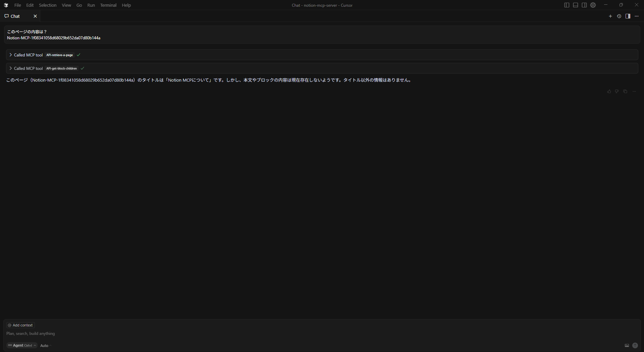The image size is (644, 352).
Task: Open the Run menu
Action: click(x=91, y=5)
